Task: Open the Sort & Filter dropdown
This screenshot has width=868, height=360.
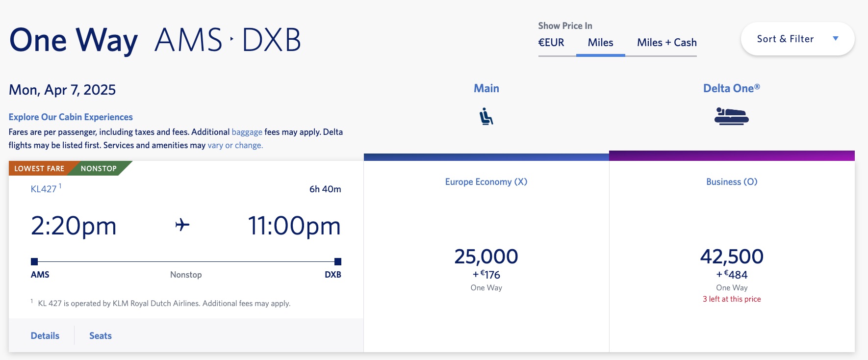Action: click(x=797, y=38)
